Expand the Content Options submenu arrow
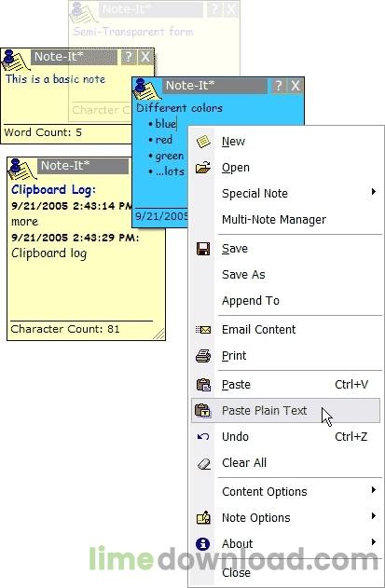Viewport: 385px width, 588px height. tap(373, 490)
